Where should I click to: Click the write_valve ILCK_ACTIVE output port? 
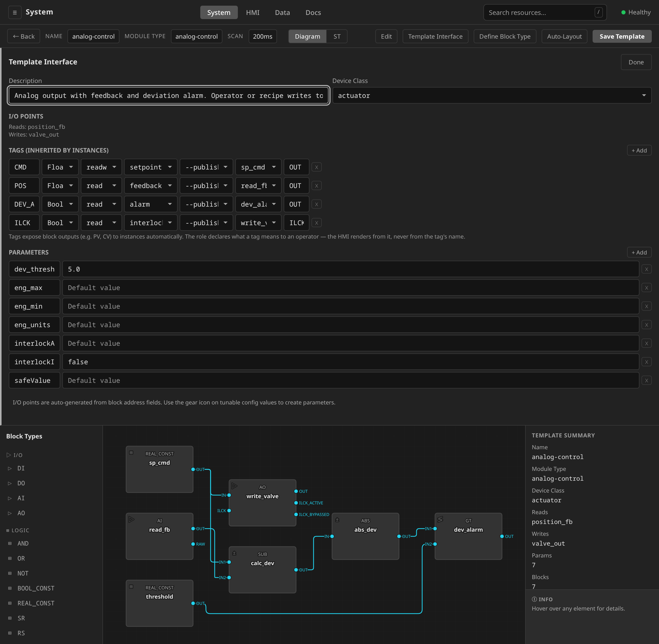click(296, 503)
